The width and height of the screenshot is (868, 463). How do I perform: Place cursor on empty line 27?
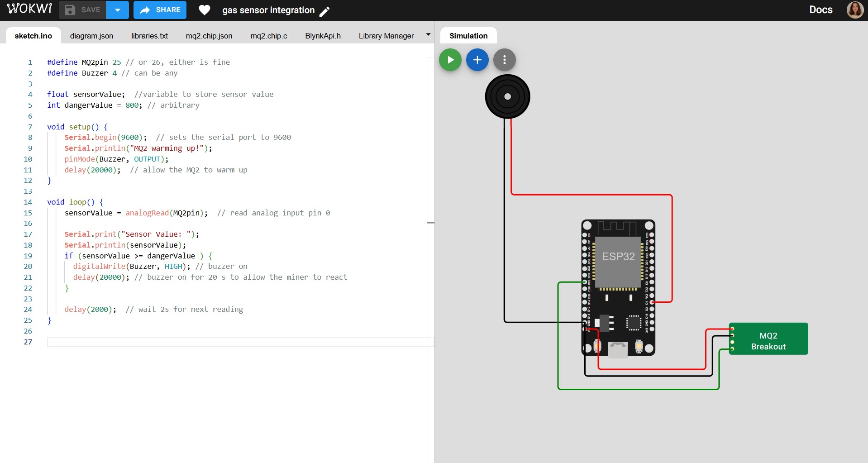(240, 342)
